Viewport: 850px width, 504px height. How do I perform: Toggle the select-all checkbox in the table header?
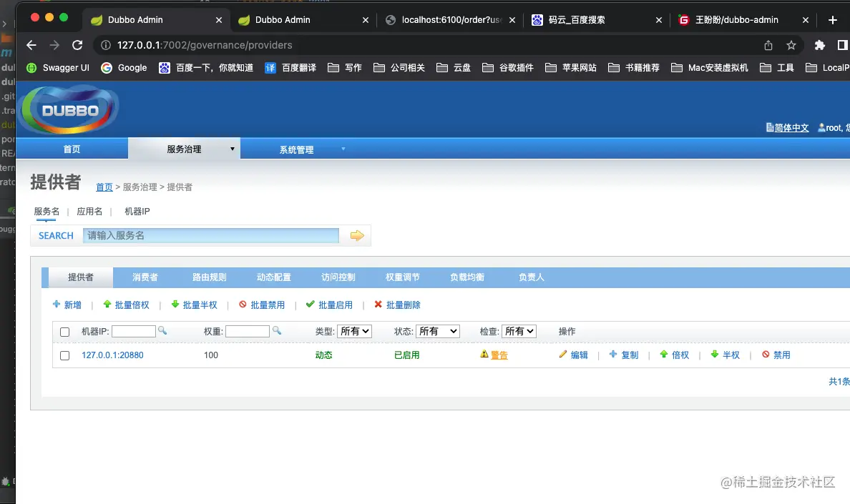[64, 332]
